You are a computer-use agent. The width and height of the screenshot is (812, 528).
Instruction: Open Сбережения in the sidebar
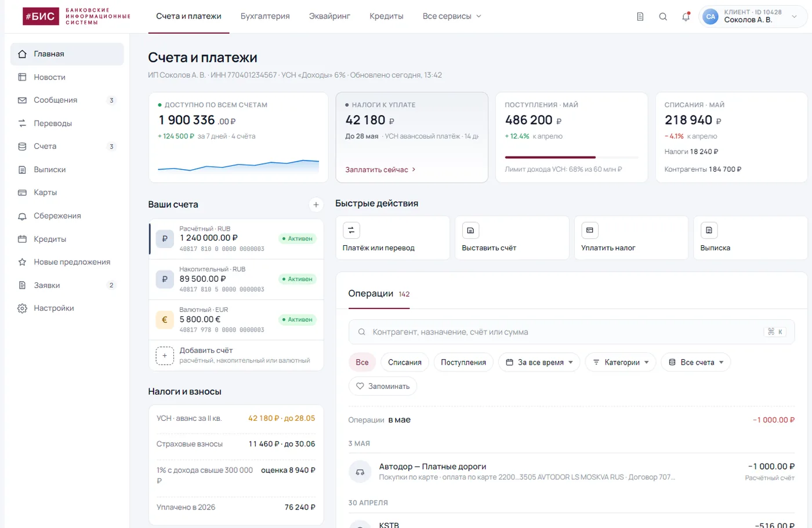[x=67, y=216]
